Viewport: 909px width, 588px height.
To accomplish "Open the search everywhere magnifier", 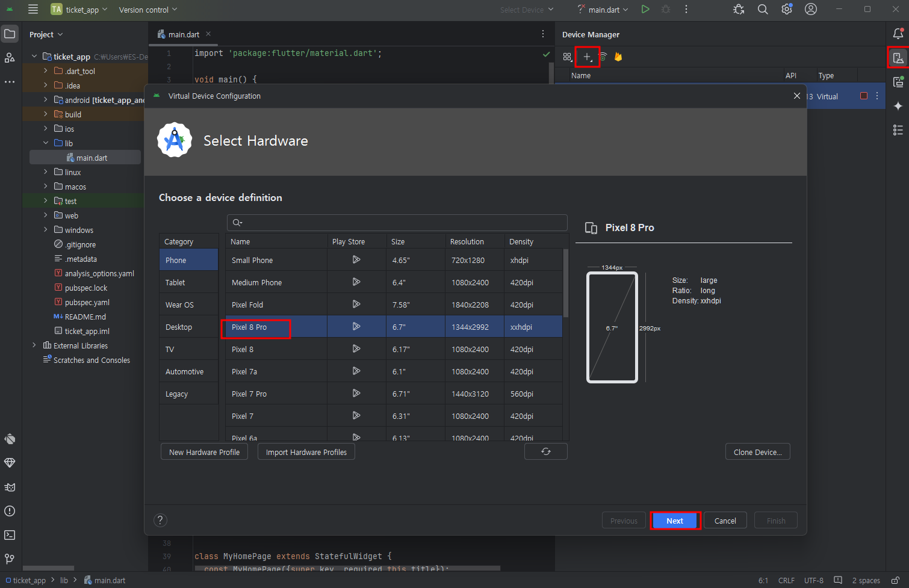I will click(763, 10).
